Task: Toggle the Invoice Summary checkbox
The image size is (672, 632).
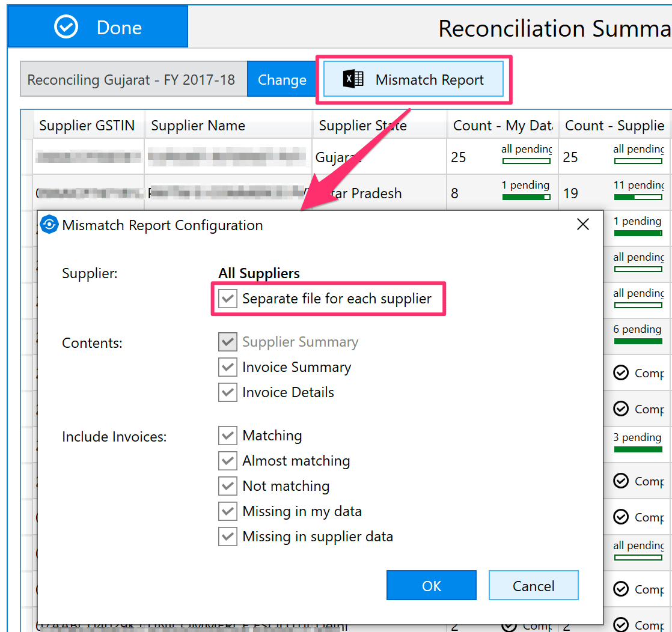Action: pos(228,367)
